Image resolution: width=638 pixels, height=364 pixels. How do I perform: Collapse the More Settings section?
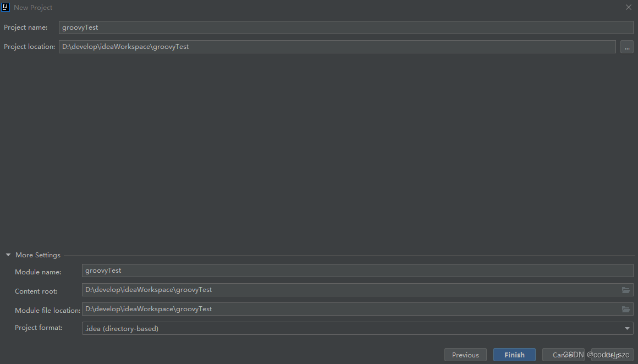[x=8, y=255]
